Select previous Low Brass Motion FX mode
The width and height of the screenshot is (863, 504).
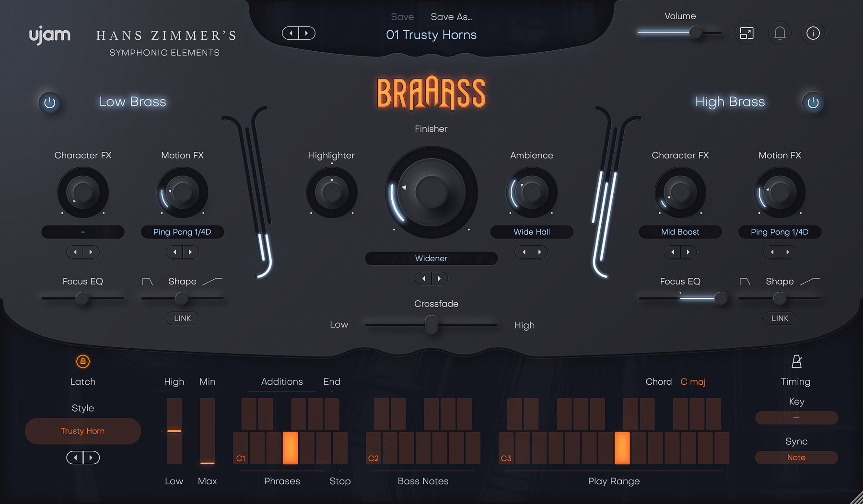point(175,252)
